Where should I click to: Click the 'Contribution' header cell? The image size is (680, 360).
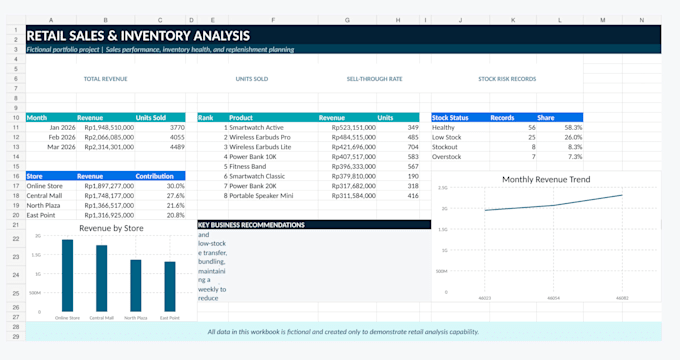click(160, 176)
